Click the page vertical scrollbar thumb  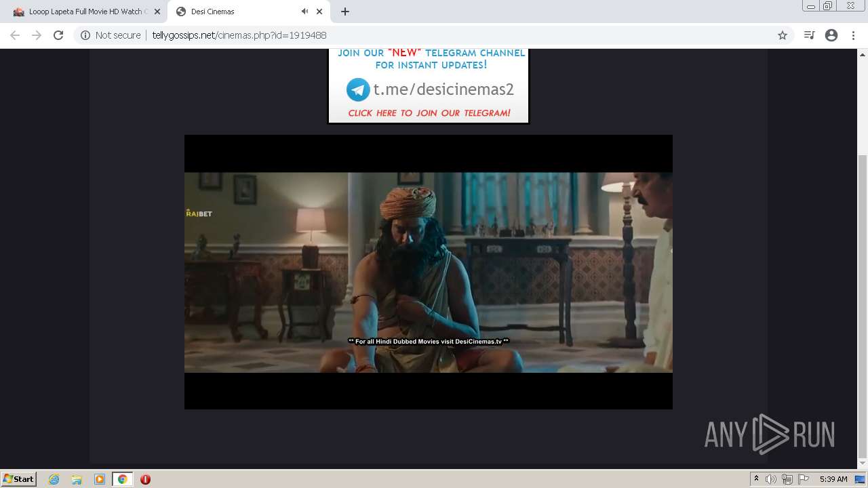pyautogui.click(x=862, y=305)
